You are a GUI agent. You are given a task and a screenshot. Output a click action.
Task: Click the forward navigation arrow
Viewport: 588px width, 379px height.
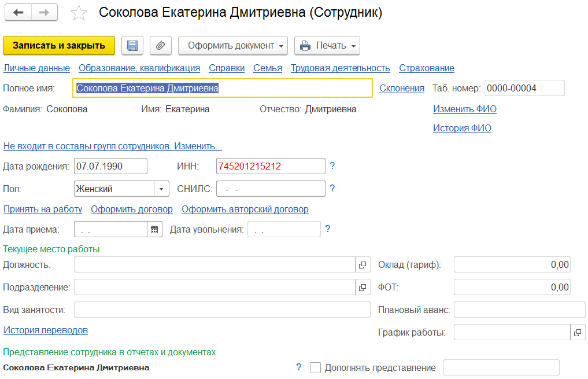44,13
